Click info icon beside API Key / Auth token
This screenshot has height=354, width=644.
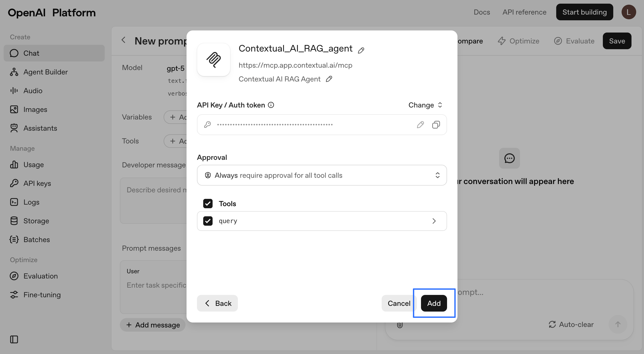271,105
